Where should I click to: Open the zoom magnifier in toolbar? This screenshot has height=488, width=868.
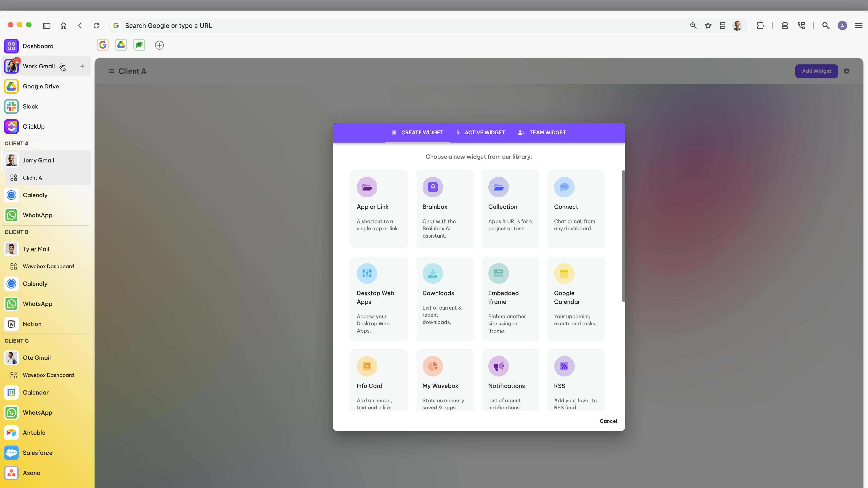[x=693, y=26]
